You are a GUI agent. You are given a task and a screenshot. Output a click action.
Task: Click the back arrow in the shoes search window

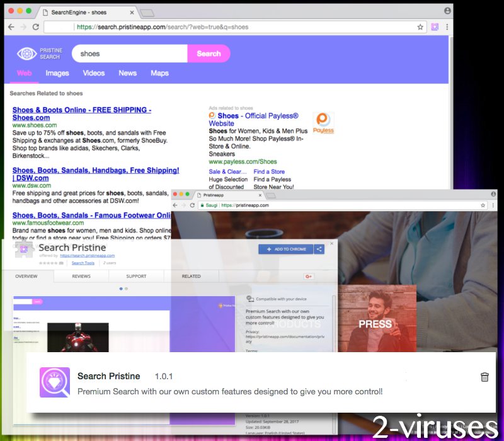click(11, 27)
